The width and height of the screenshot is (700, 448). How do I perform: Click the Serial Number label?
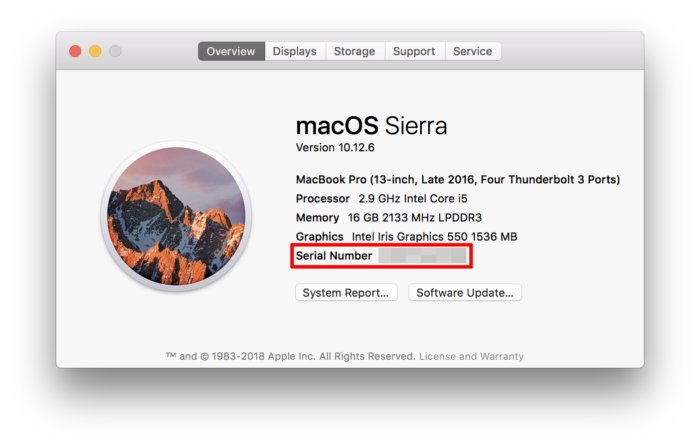coord(334,256)
